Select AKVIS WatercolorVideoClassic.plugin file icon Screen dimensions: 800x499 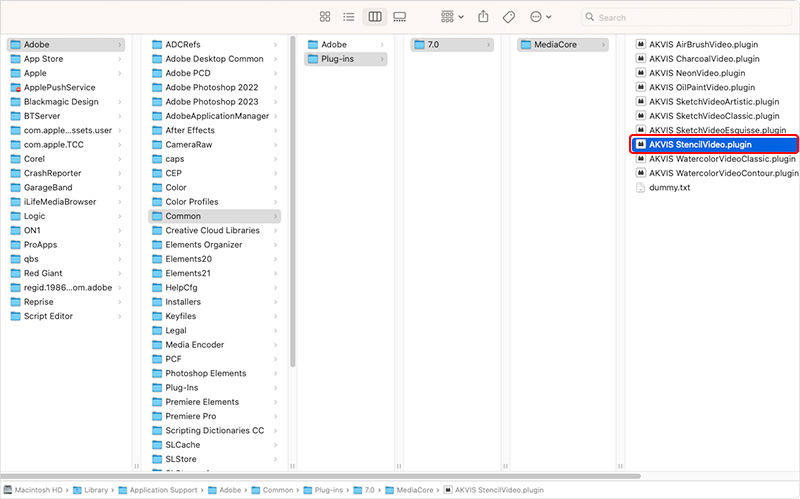[x=641, y=158]
